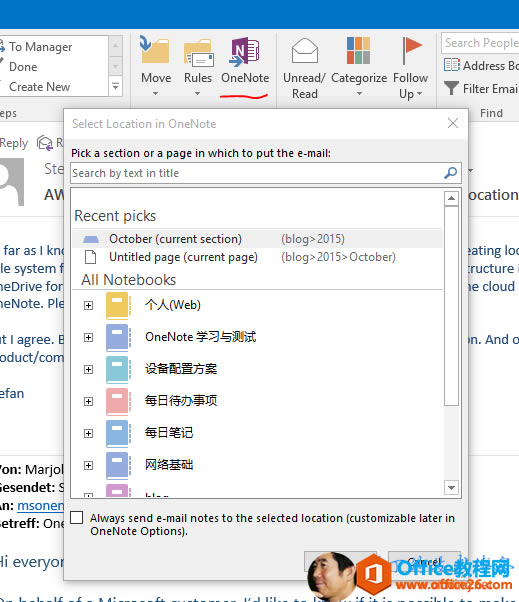Expand the 个人(Web) notebook tree
This screenshot has width=519, height=602.
(x=88, y=305)
